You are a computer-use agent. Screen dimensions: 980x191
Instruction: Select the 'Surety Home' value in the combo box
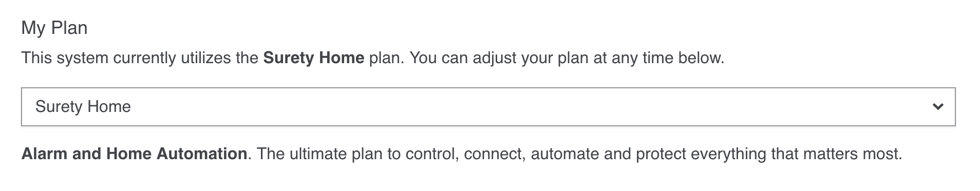(83, 107)
